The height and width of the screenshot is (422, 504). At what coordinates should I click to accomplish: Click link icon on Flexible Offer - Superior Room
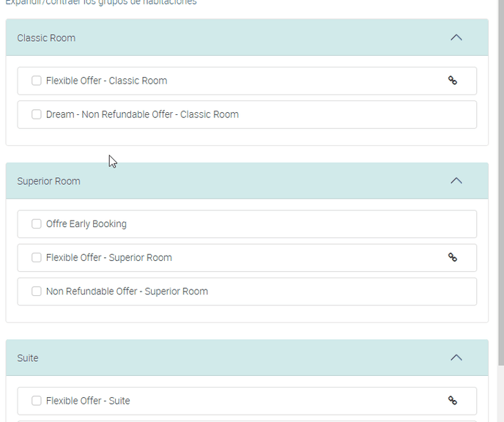pyautogui.click(x=453, y=257)
